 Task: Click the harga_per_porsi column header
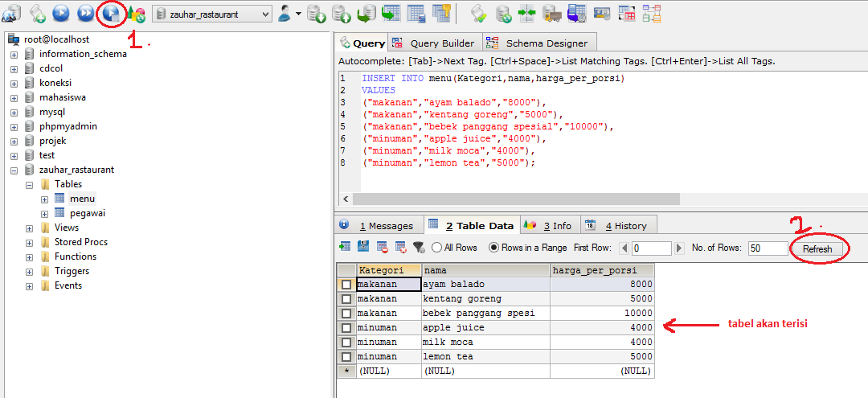[x=602, y=270]
